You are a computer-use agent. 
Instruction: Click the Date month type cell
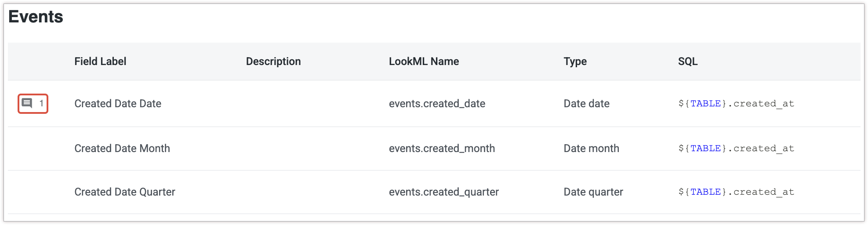[x=591, y=149]
